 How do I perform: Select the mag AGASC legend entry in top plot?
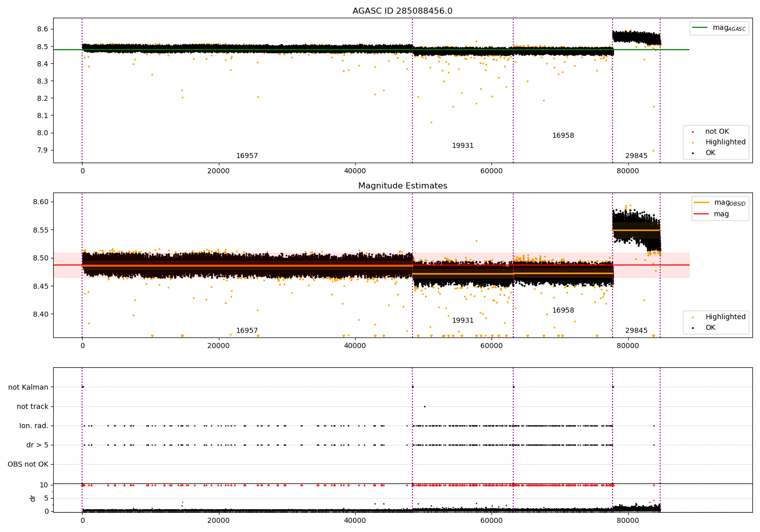point(719,28)
